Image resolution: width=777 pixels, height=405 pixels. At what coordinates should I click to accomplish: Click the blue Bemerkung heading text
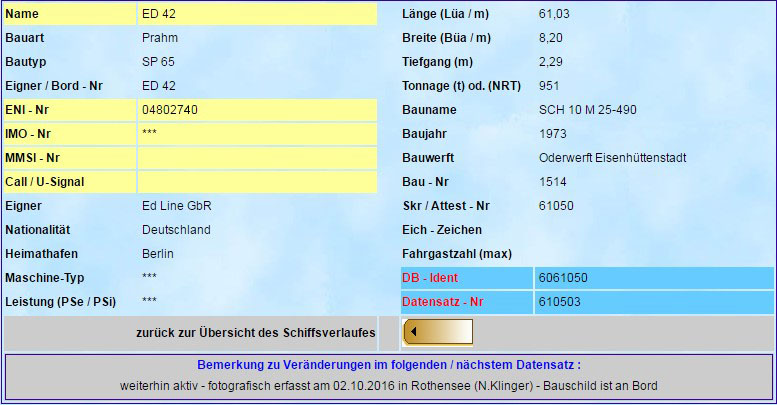(389, 366)
